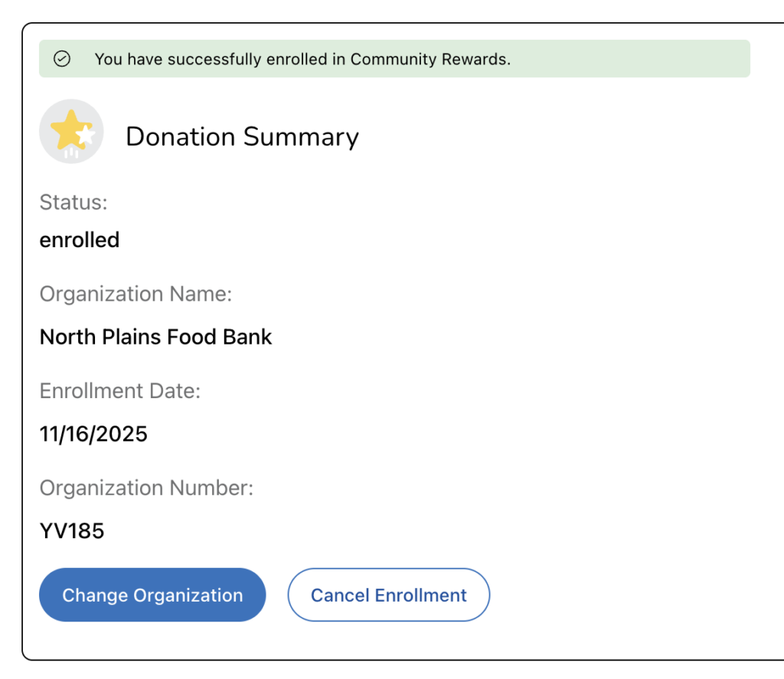Click the Change Organization button
This screenshot has height=679, width=784.
(152, 595)
